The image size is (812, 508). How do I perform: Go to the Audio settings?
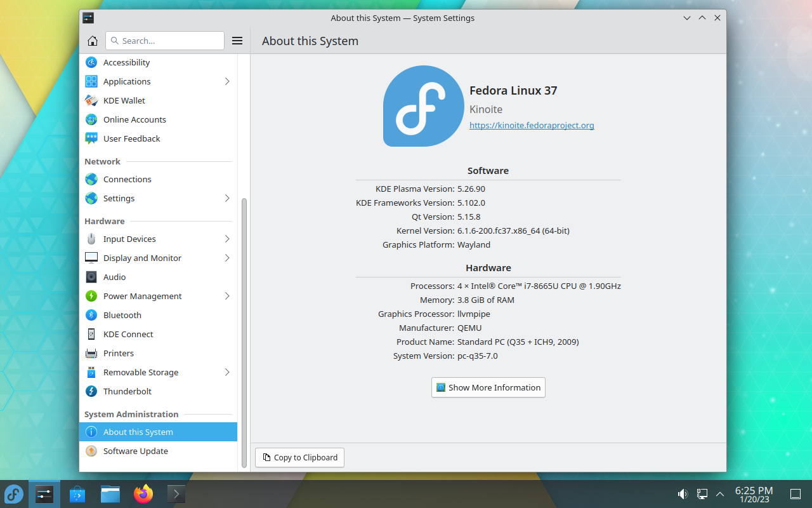pyautogui.click(x=114, y=277)
